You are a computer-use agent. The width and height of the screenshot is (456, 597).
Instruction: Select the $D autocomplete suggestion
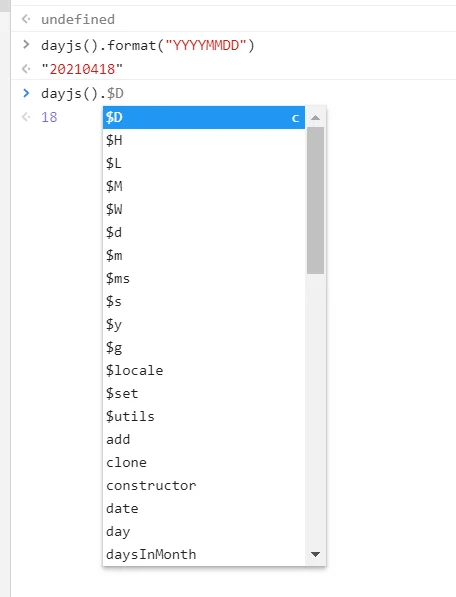pyautogui.click(x=204, y=117)
